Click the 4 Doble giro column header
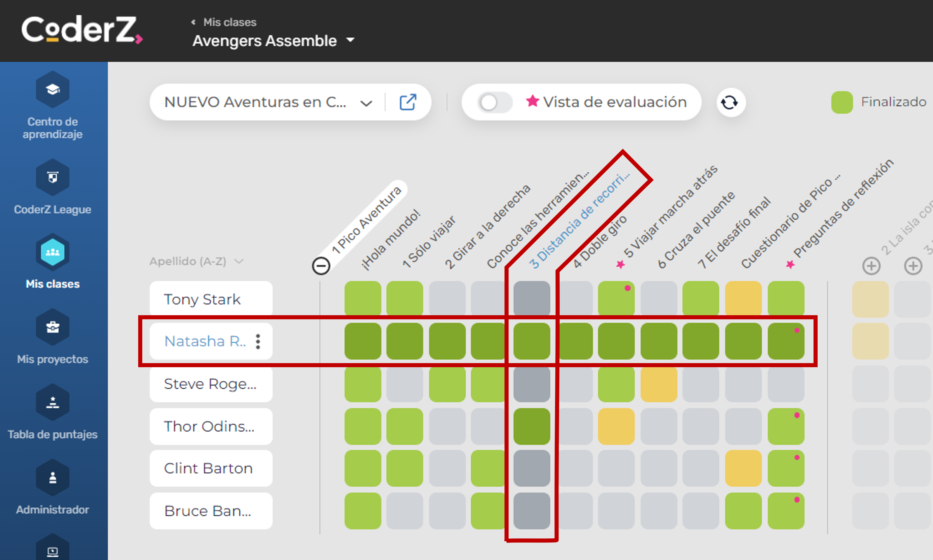933x560 pixels. (600, 242)
